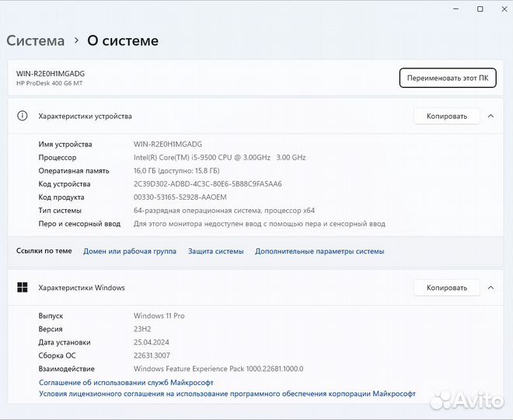Click the О системе breadcrumb title
This screenshot has height=420, width=513.
[x=123, y=40]
